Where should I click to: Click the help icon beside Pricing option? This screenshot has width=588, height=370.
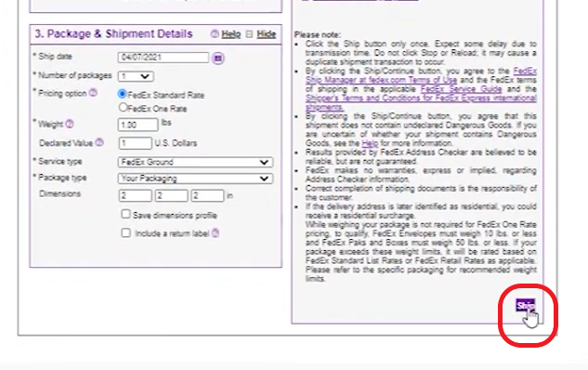(94, 93)
